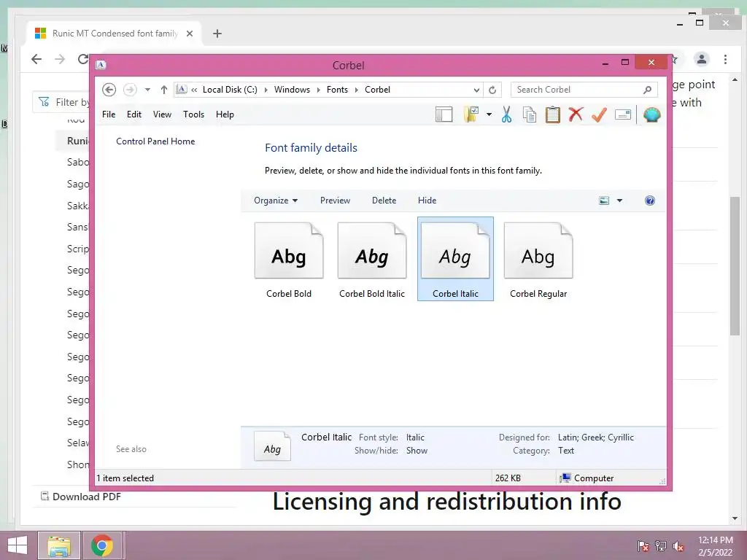
Task: Go back in the Chrome browser
Action: tap(36, 59)
